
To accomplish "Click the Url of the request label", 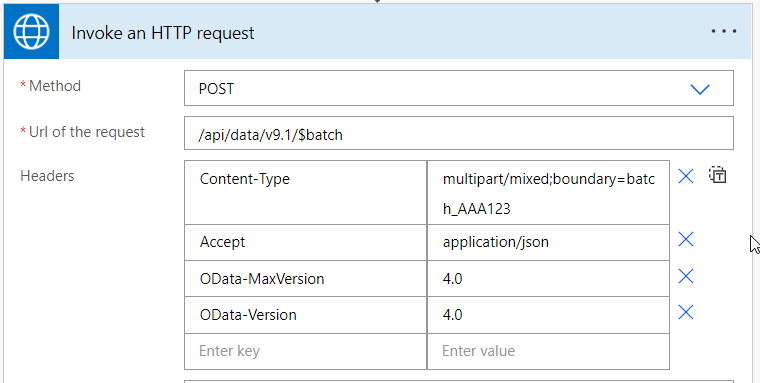I will [x=87, y=132].
